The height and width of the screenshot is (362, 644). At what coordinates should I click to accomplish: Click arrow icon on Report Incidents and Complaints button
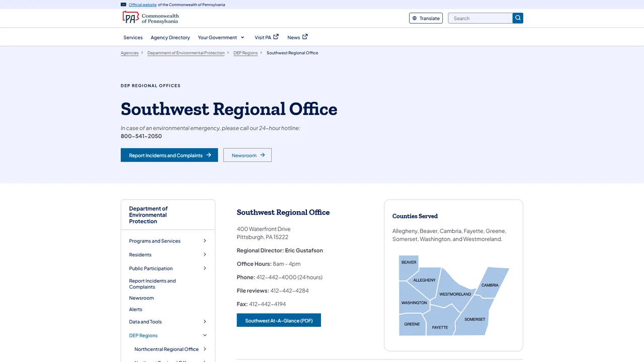(x=208, y=155)
